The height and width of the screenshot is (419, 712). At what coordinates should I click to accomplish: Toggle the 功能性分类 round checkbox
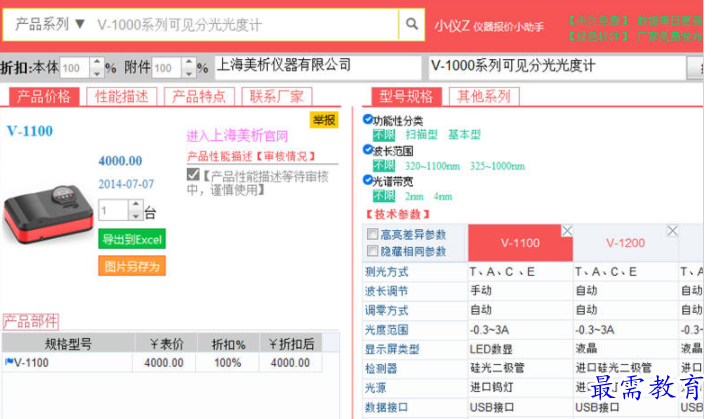tap(368, 119)
